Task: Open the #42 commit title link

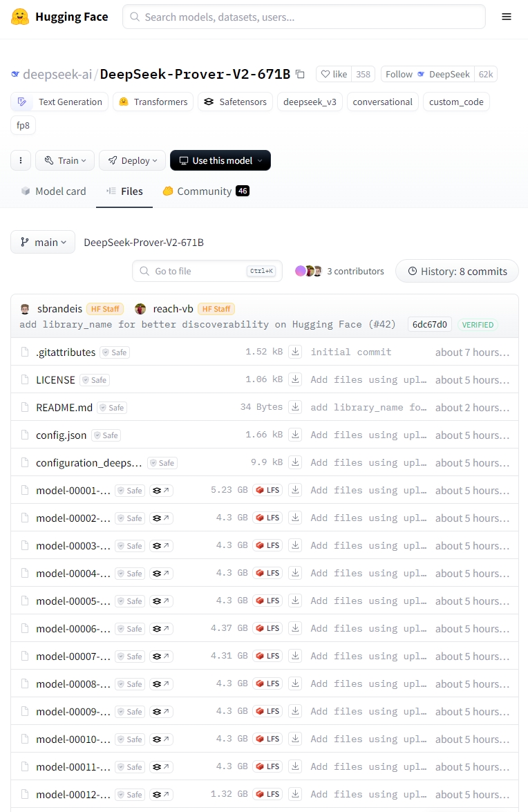Action: (x=207, y=324)
